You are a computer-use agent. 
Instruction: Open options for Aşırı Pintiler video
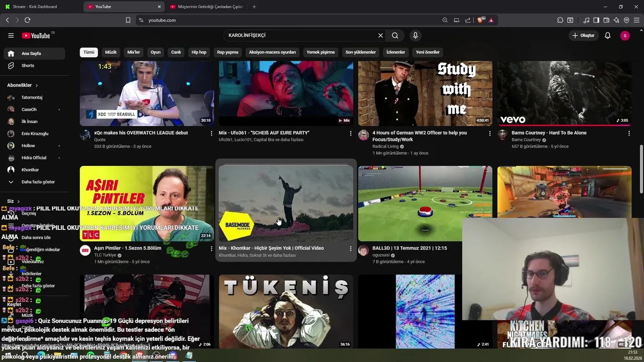[211, 248]
